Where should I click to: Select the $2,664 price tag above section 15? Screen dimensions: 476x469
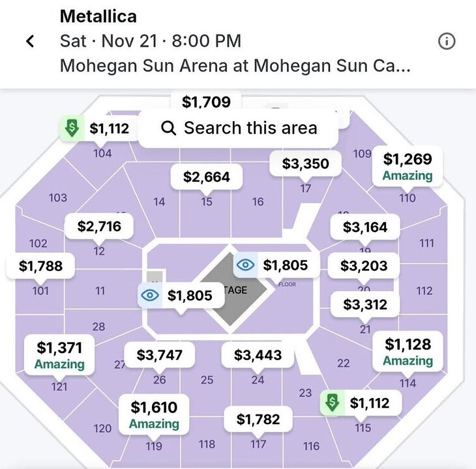tap(207, 177)
